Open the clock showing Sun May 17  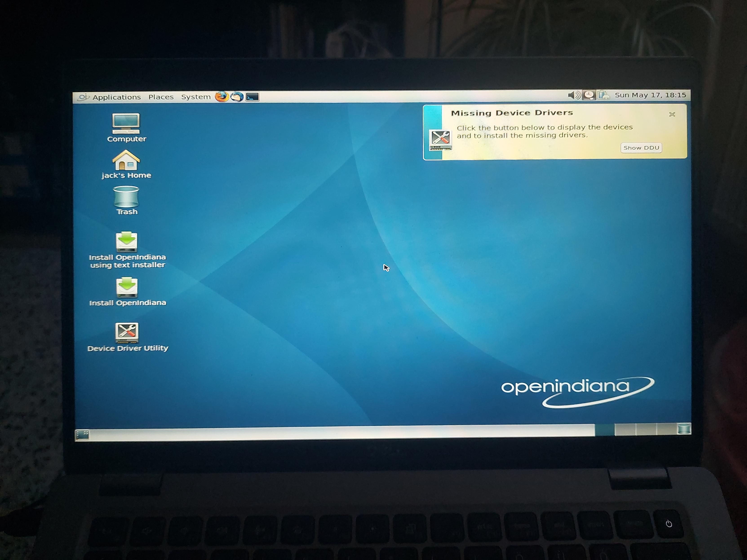coord(650,95)
